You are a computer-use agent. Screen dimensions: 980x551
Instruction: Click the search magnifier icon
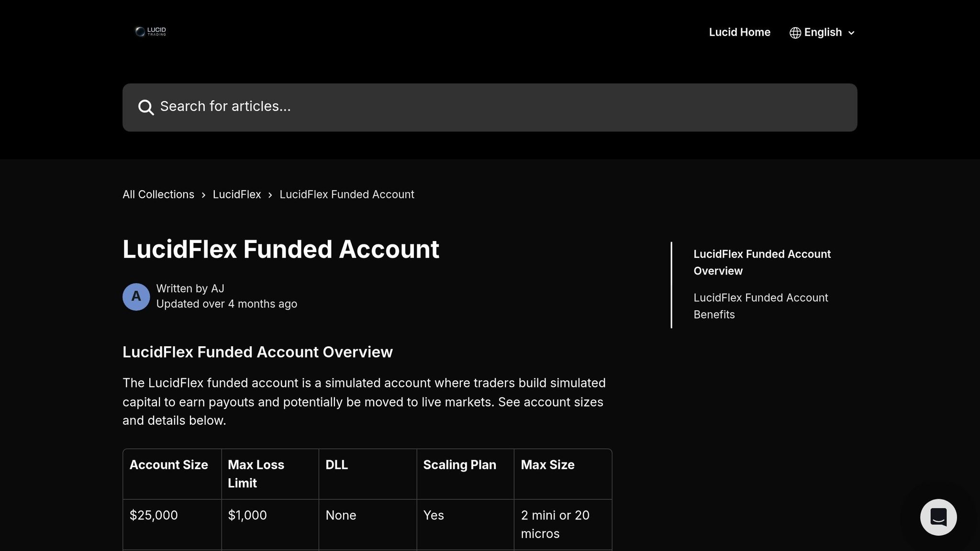(x=146, y=107)
